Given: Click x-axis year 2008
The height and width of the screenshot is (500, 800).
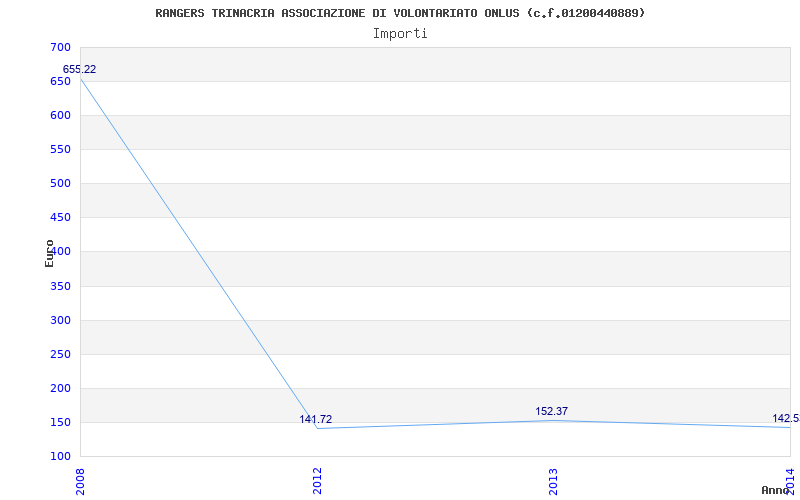Looking at the screenshot, I should click(x=81, y=483).
